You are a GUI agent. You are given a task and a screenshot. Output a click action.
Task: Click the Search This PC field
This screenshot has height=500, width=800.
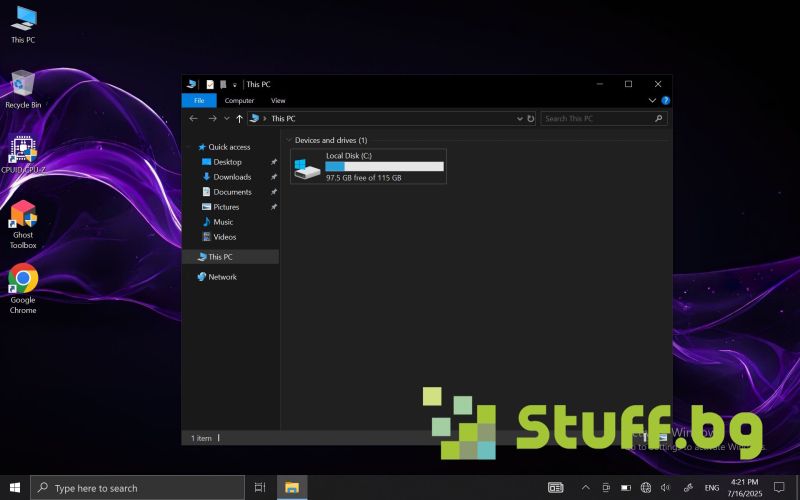[598, 118]
